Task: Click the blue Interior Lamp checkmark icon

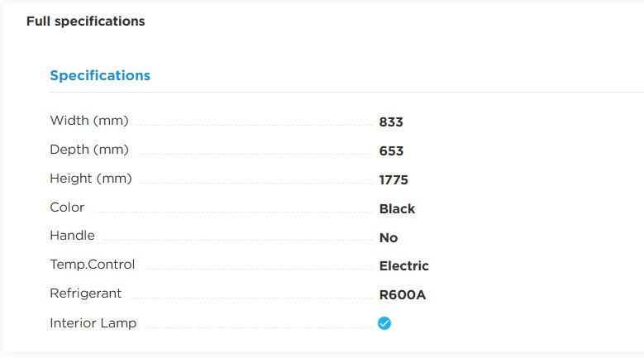Action: pos(384,323)
